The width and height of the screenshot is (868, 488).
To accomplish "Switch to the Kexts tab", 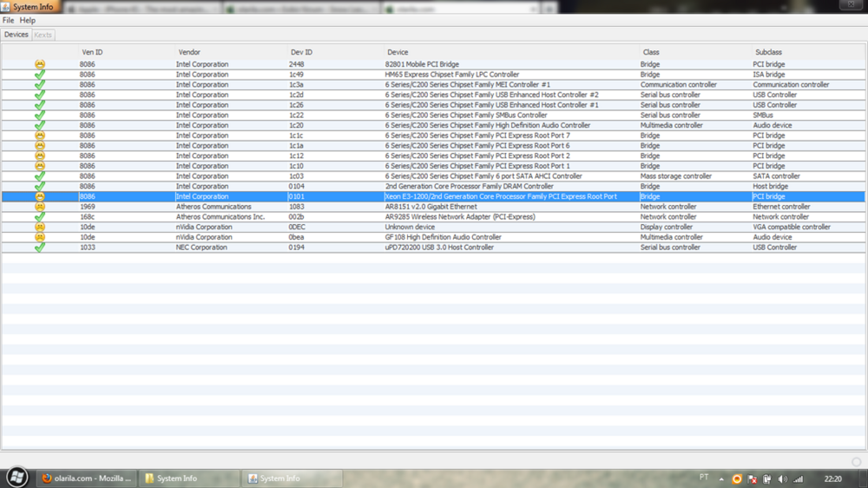I will click(43, 35).
